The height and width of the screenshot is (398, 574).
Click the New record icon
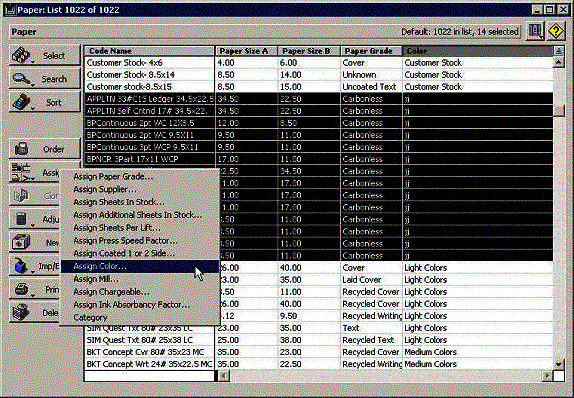click(21, 242)
